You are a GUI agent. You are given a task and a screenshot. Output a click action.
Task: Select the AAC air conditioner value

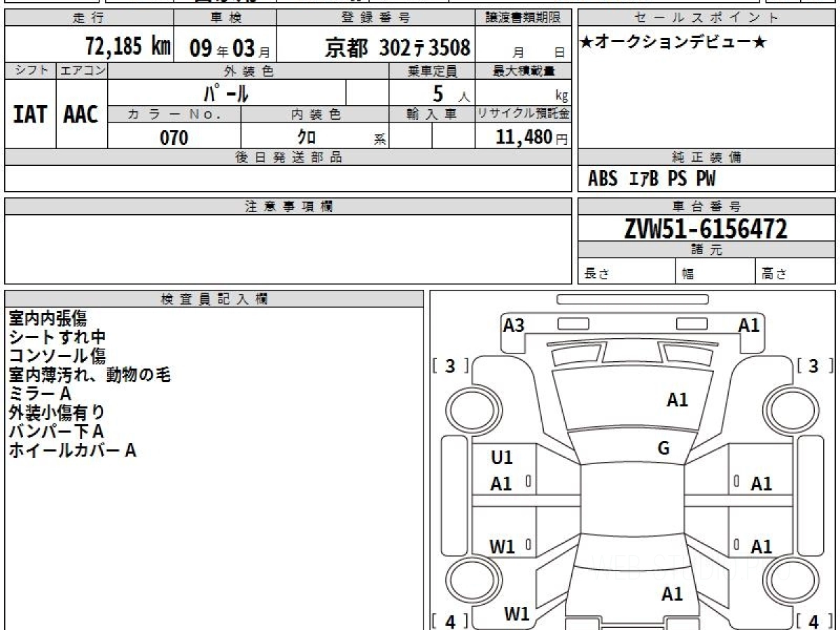tap(81, 115)
